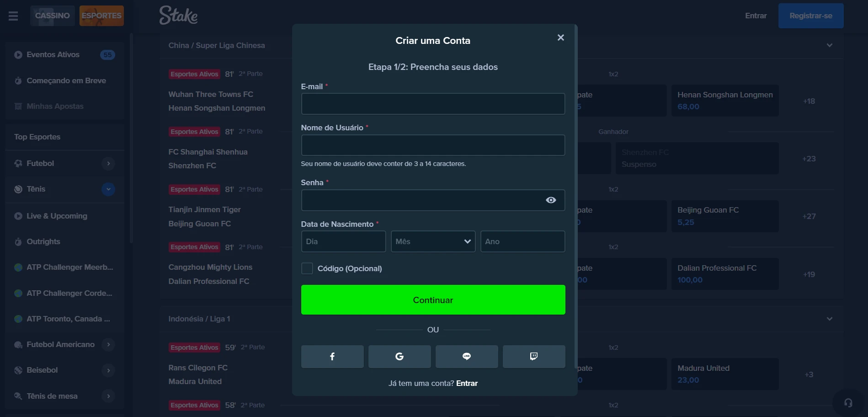Viewport: 868px width, 417px height.
Task: Focus the Nome de Usuário field
Action: 433,145
